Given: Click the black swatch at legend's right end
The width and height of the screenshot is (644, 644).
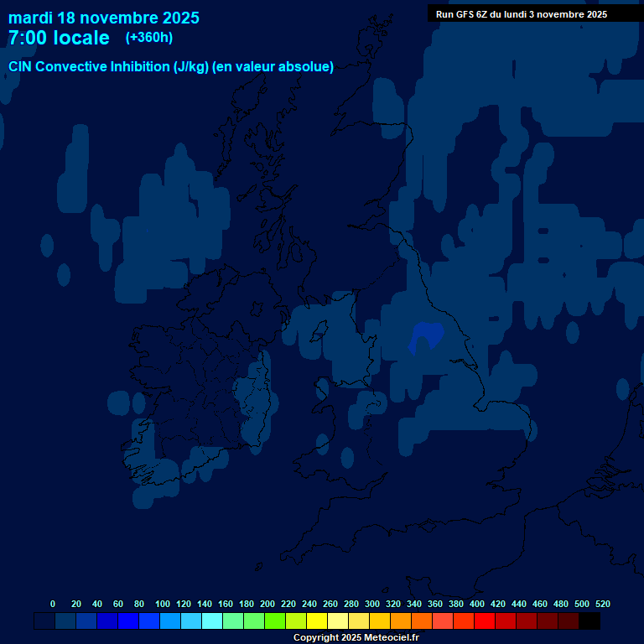Looking at the screenshot, I should (x=589, y=621).
